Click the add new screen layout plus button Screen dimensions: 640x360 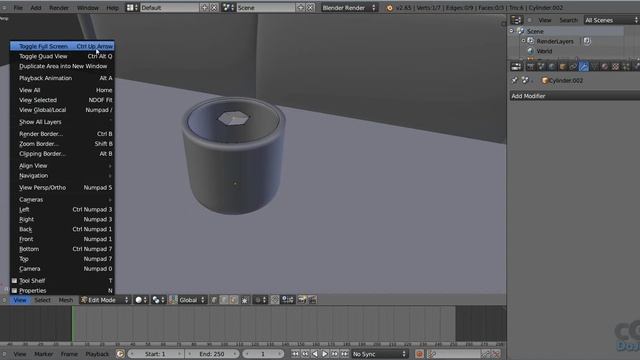(x=204, y=7)
